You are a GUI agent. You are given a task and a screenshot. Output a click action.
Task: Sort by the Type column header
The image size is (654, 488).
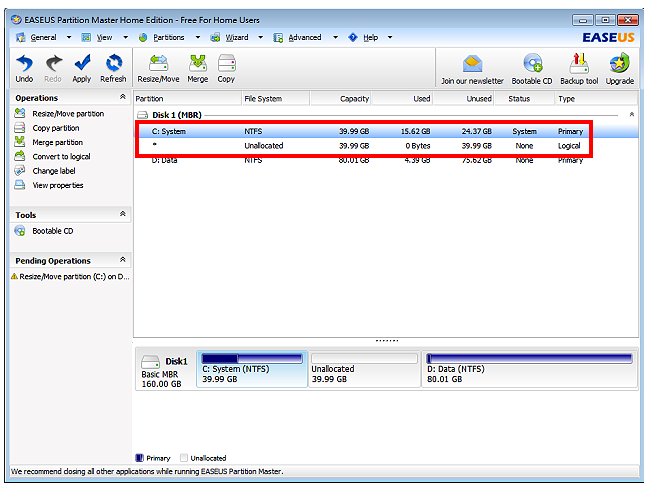tap(597, 98)
